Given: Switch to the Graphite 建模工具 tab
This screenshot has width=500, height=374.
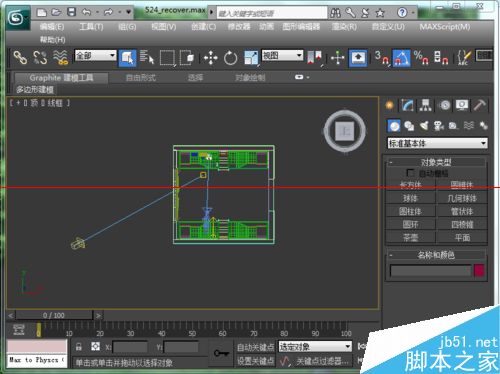Looking at the screenshot, I should (61, 78).
